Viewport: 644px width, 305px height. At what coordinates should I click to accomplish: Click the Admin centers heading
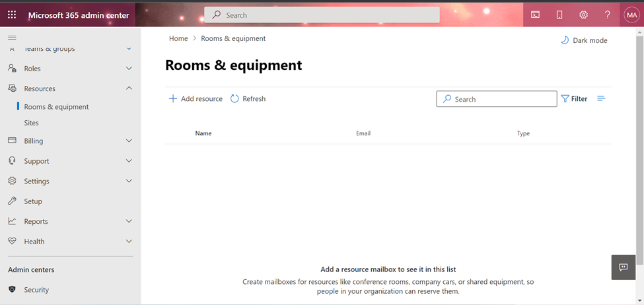[x=31, y=270]
